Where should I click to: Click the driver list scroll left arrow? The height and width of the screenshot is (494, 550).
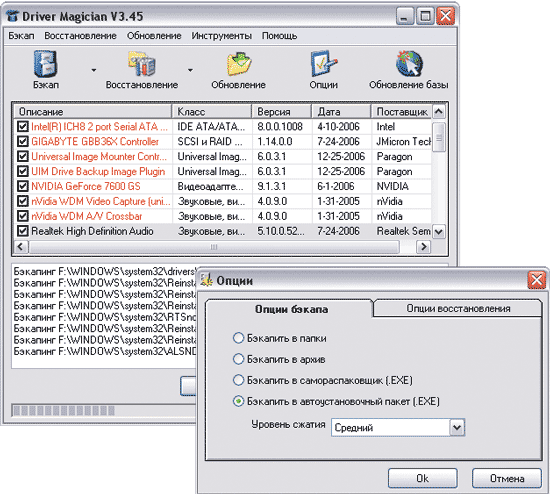click(21, 247)
